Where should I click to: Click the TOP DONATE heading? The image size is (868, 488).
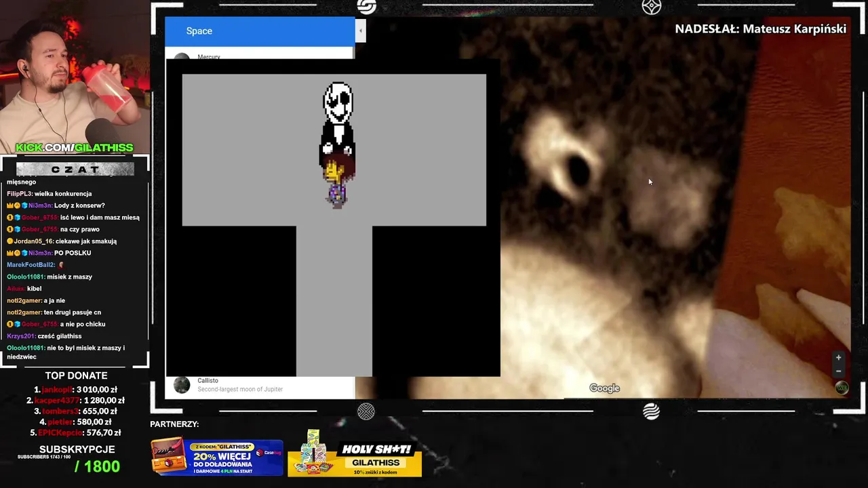pos(76,375)
